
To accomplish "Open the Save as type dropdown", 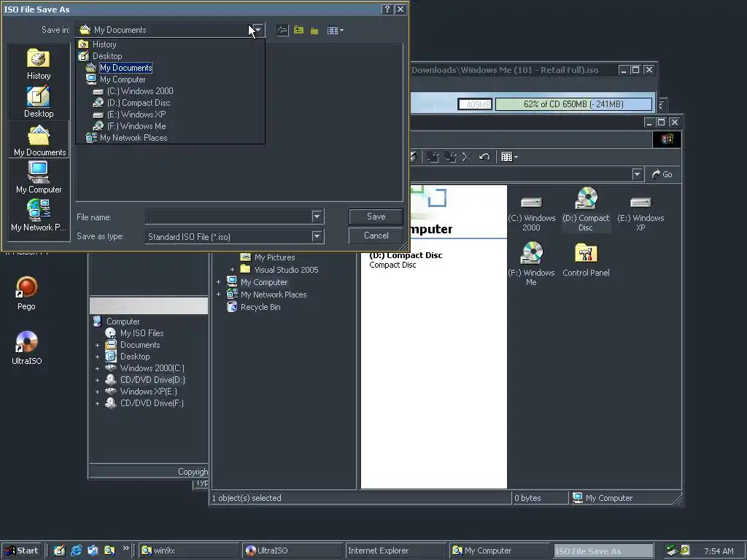I will [317, 236].
